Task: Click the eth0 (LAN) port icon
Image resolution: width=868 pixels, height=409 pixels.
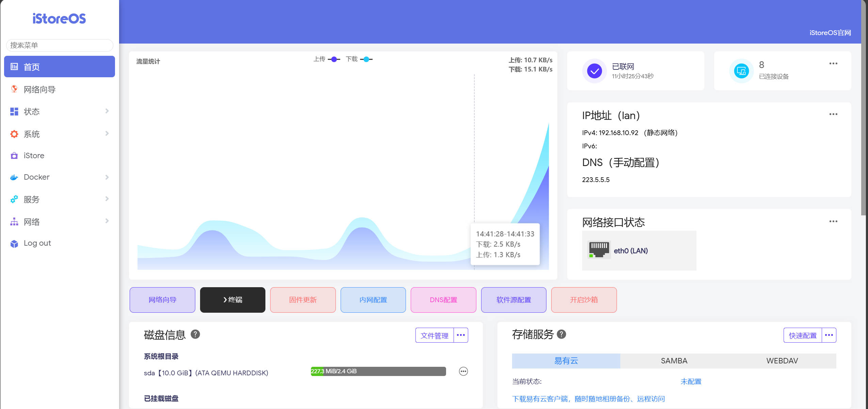Action: click(x=600, y=249)
